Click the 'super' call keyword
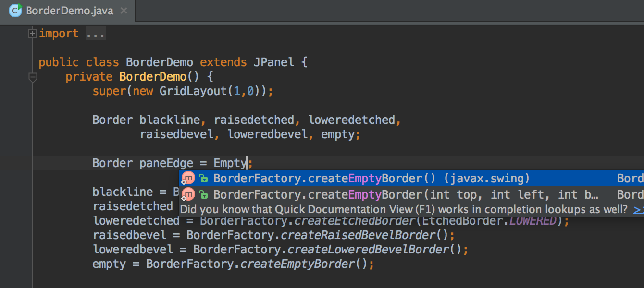Image resolution: width=644 pixels, height=288 pixels. 109,91
